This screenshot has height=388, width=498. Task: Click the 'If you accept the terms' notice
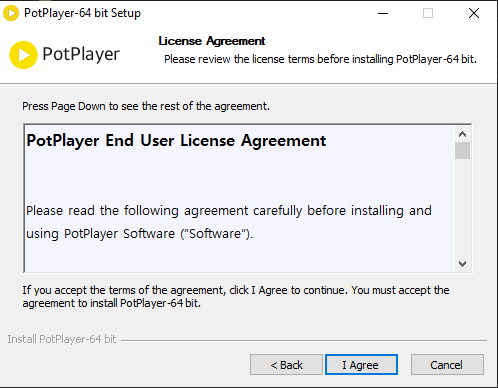point(236,296)
